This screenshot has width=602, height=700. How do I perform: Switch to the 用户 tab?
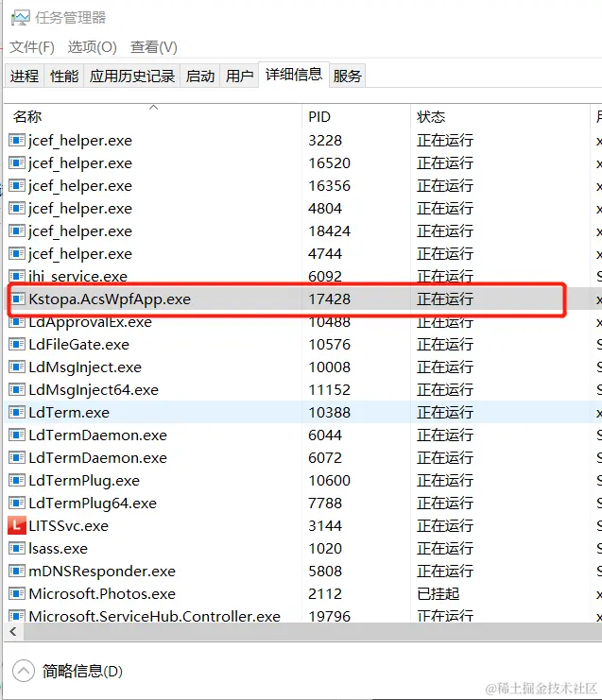[239, 76]
